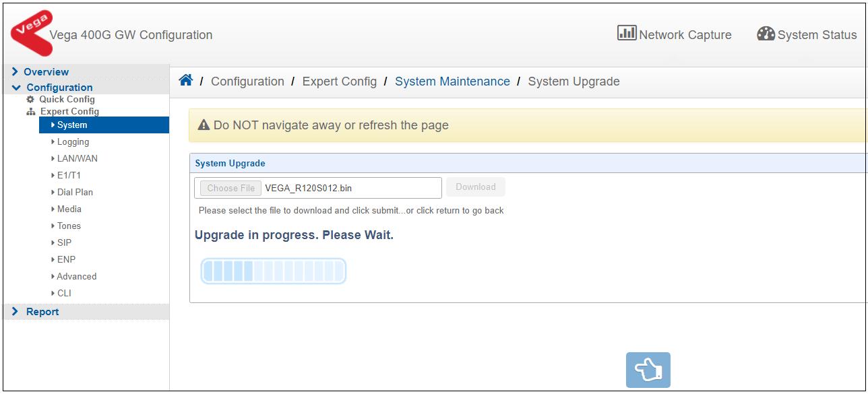868x396 pixels.
Task: Click the System Upgrade breadcrumb text
Action: 573,81
